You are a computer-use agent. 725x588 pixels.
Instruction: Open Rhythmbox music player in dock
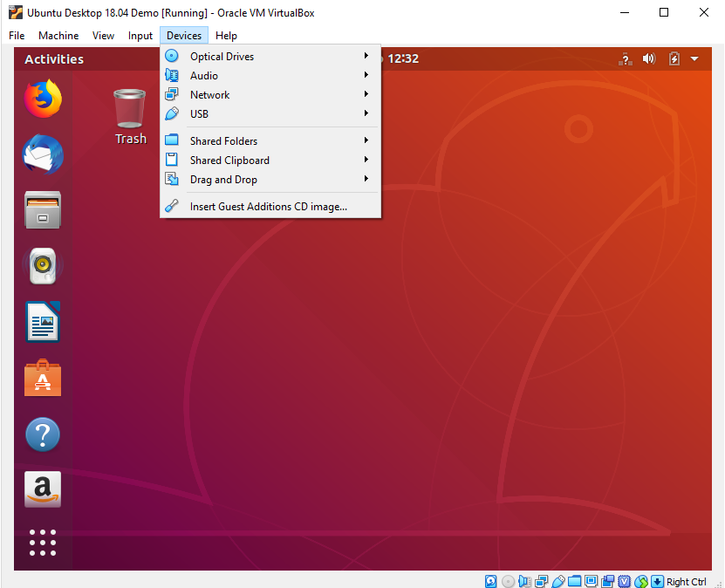click(x=43, y=266)
